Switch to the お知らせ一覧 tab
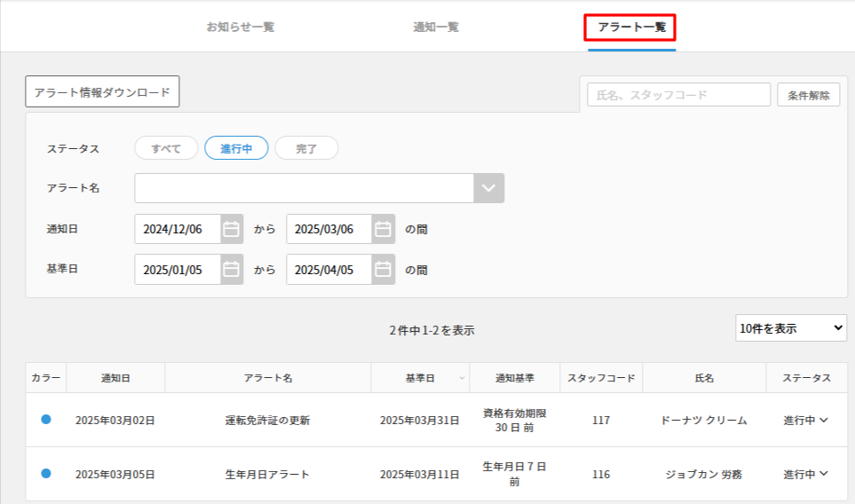 click(241, 27)
